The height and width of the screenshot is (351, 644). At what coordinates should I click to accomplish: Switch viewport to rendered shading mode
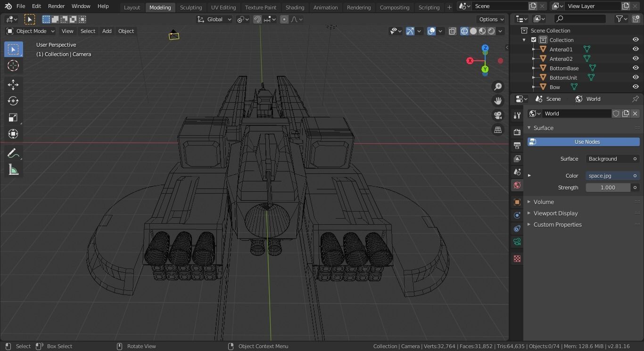[491, 31]
